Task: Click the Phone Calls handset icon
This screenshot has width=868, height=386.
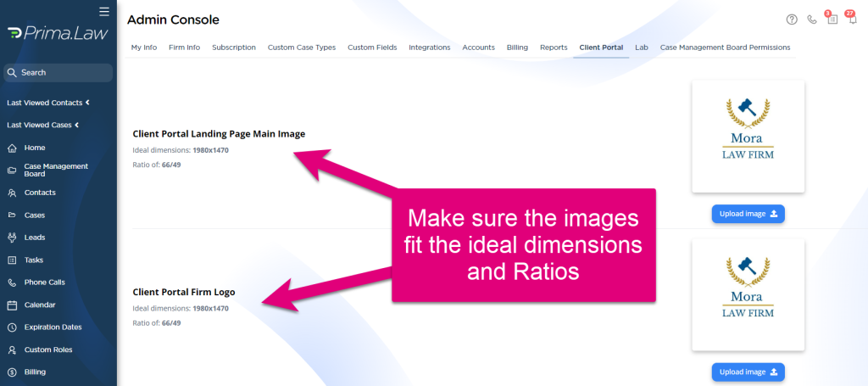Action: 12,283
